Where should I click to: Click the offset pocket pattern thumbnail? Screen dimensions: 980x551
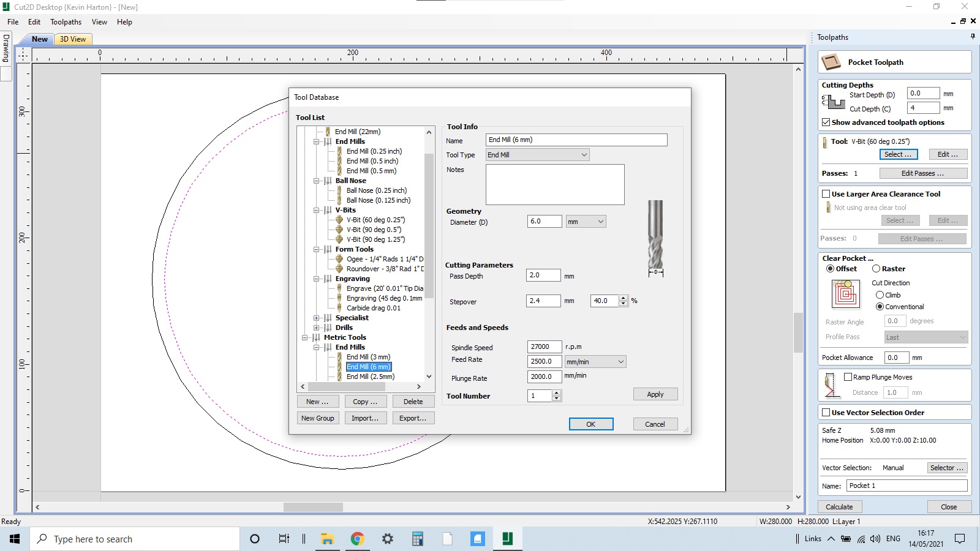[846, 294]
